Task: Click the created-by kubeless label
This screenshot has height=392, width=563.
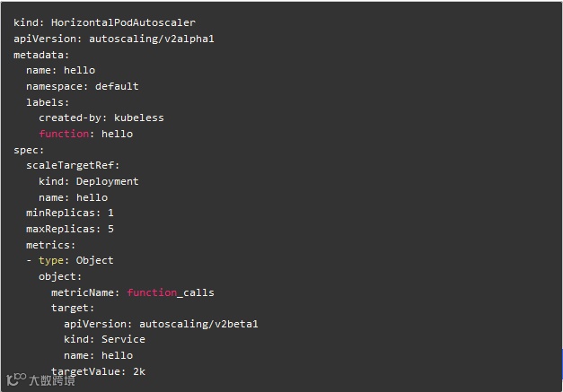Action: coord(101,118)
